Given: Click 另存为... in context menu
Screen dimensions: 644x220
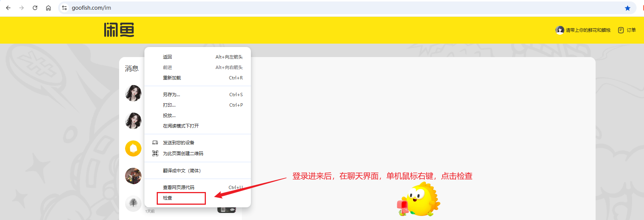Looking at the screenshot, I should pyautogui.click(x=172, y=95).
